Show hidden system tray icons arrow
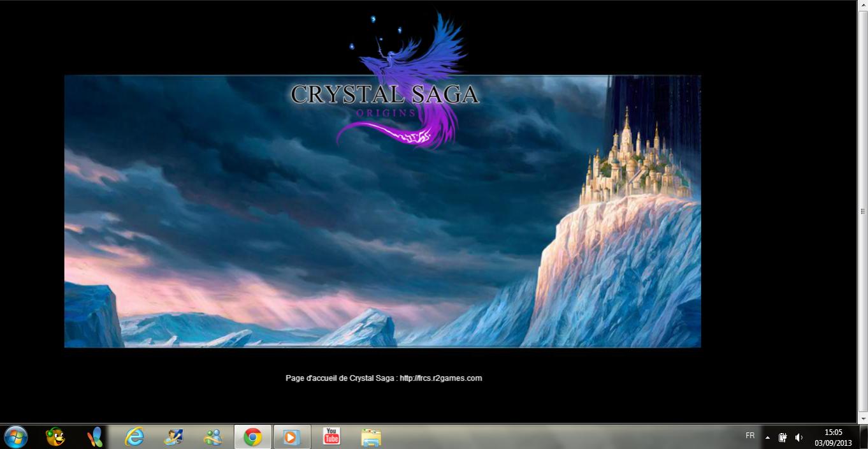 (767, 438)
